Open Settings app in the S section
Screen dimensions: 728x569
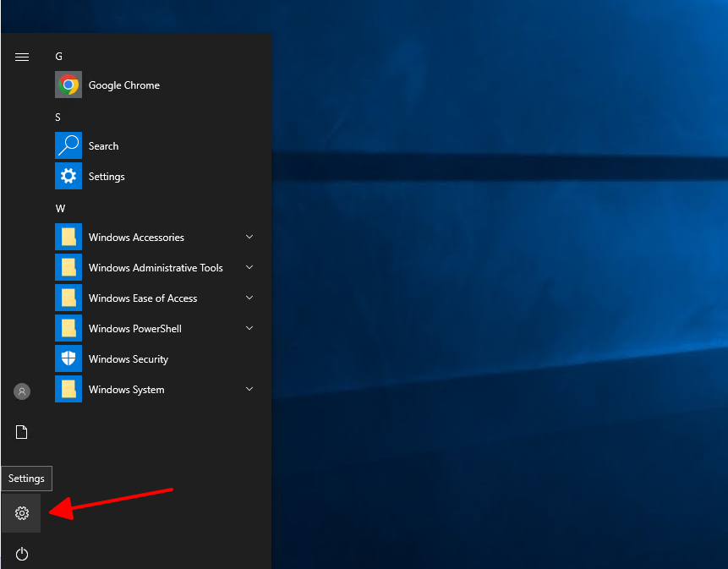click(x=106, y=177)
